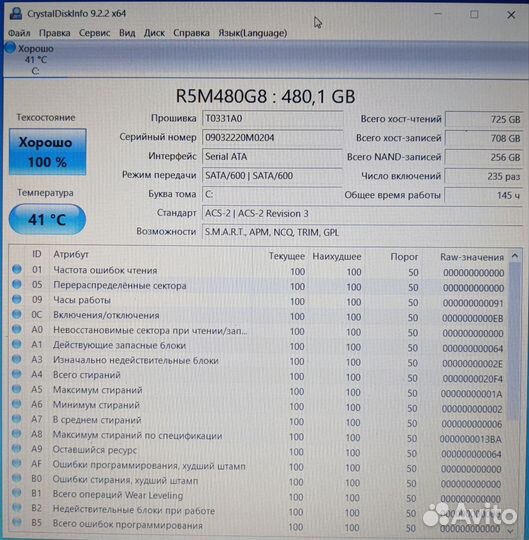
Task: Click the raw value 0000000000EB
Action: (473, 318)
